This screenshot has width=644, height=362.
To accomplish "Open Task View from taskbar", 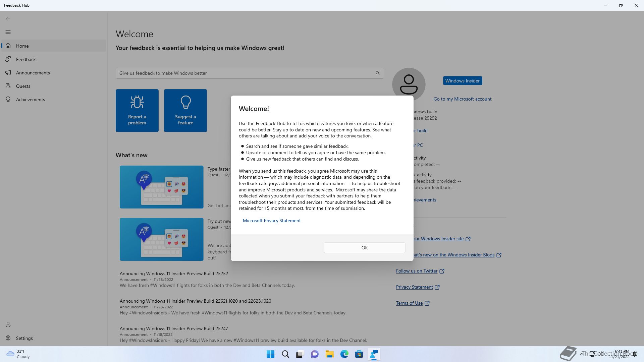I will pyautogui.click(x=300, y=354).
